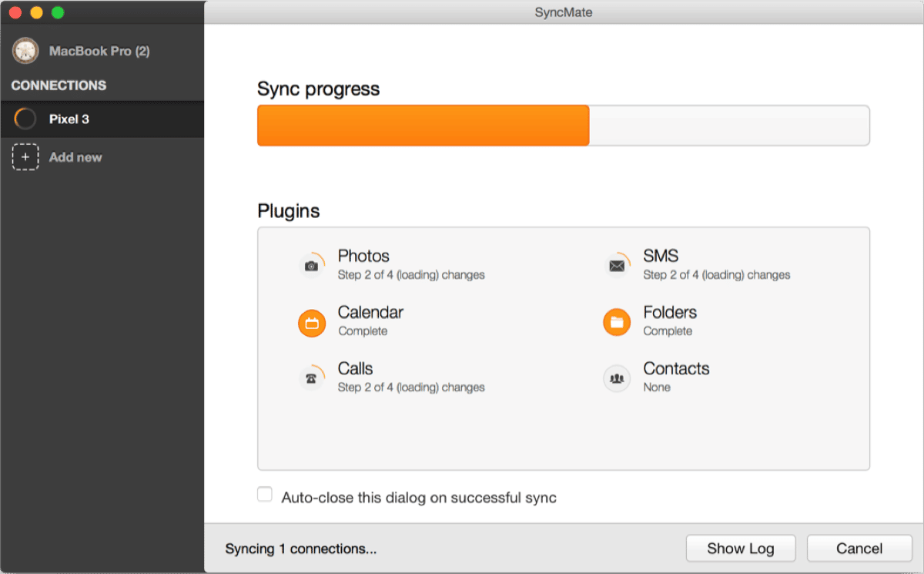Screen dimensions: 924x574
Task: Select the orange Folders plugin icon
Action: (x=617, y=323)
